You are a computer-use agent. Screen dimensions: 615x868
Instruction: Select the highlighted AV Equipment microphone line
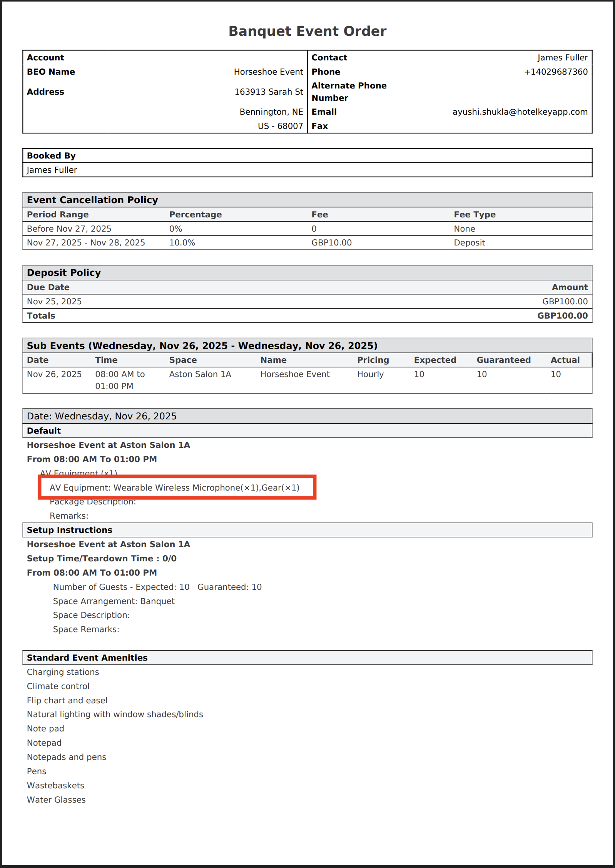pos(174,487)
